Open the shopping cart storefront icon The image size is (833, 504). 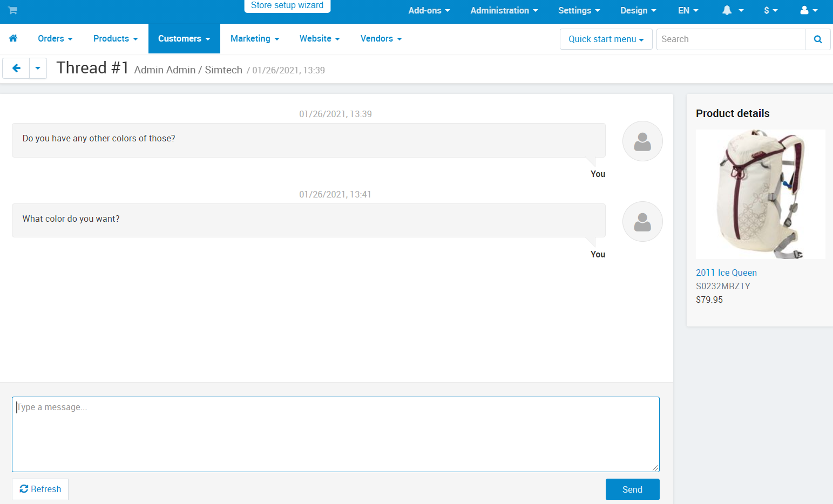pos(13,10)
